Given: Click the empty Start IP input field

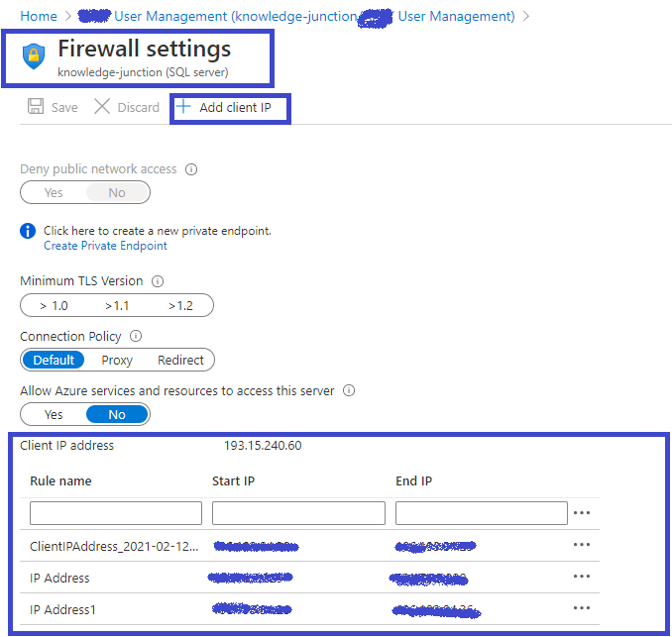Looking at the screenshot, I should (x=298, y=513).
